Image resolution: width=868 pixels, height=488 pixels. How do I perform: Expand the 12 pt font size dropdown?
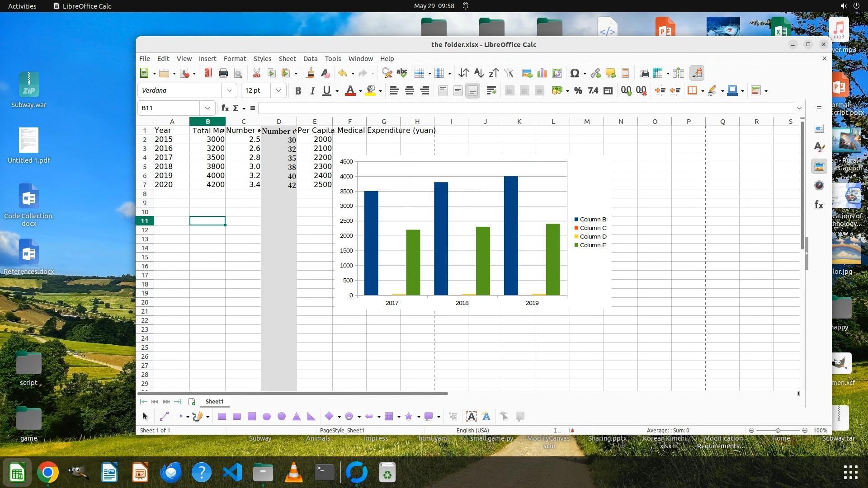point(278,91)
